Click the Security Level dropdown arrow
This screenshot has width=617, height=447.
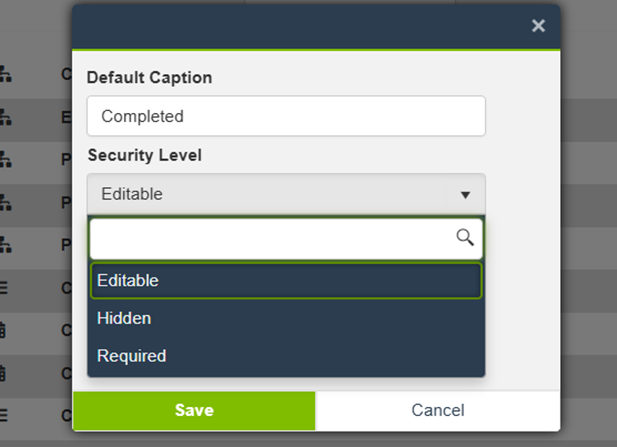coord(465,195)
